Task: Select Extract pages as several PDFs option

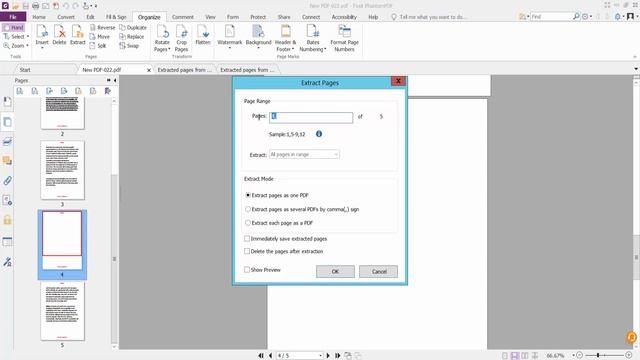Action: pos(248,209)
